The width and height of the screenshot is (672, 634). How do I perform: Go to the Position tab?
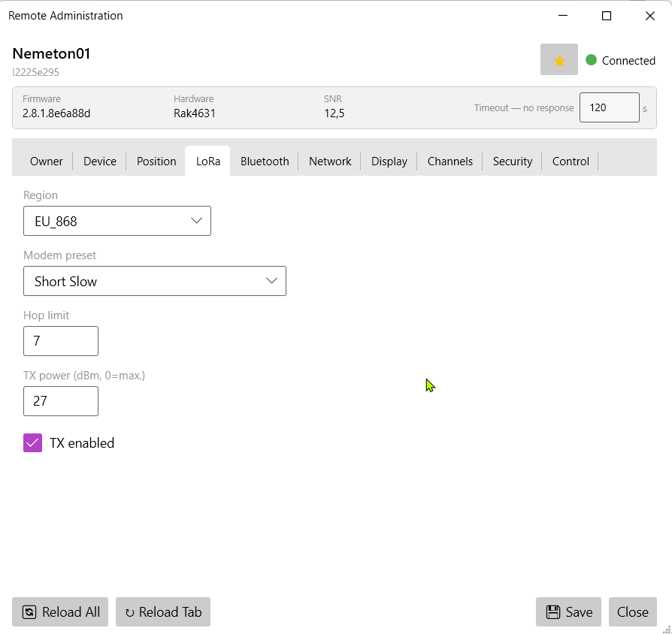click(156, 161)
